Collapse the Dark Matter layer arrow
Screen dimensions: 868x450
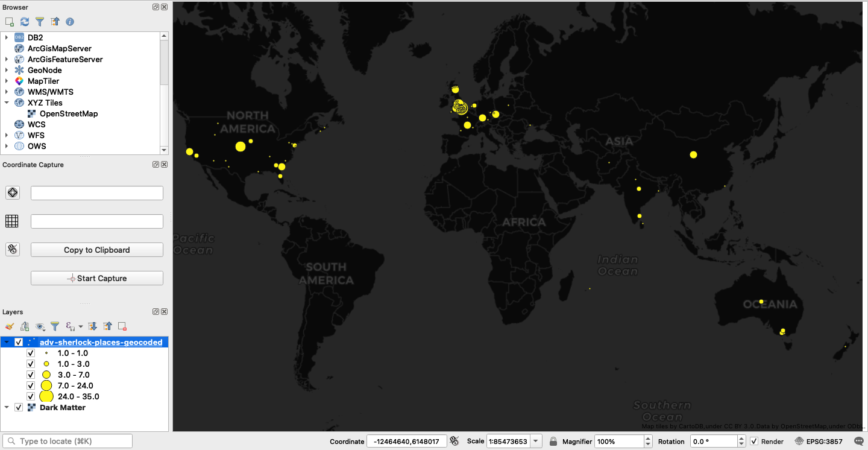point(7,407)
